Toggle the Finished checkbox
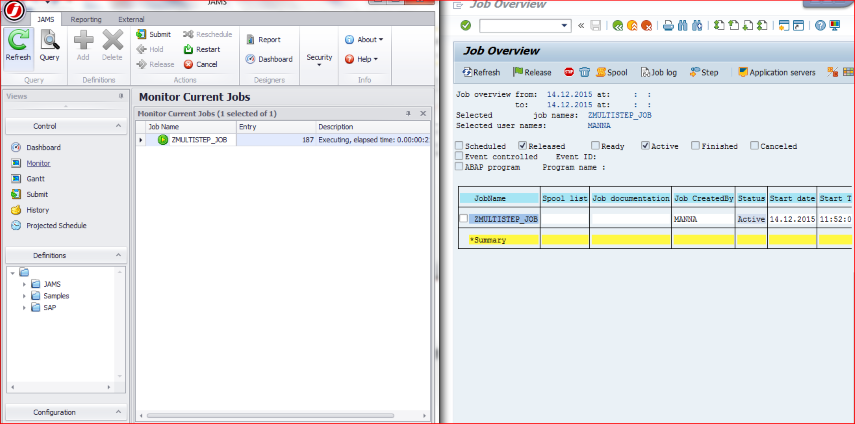855x424 pixels. click(x=696, y=146)
